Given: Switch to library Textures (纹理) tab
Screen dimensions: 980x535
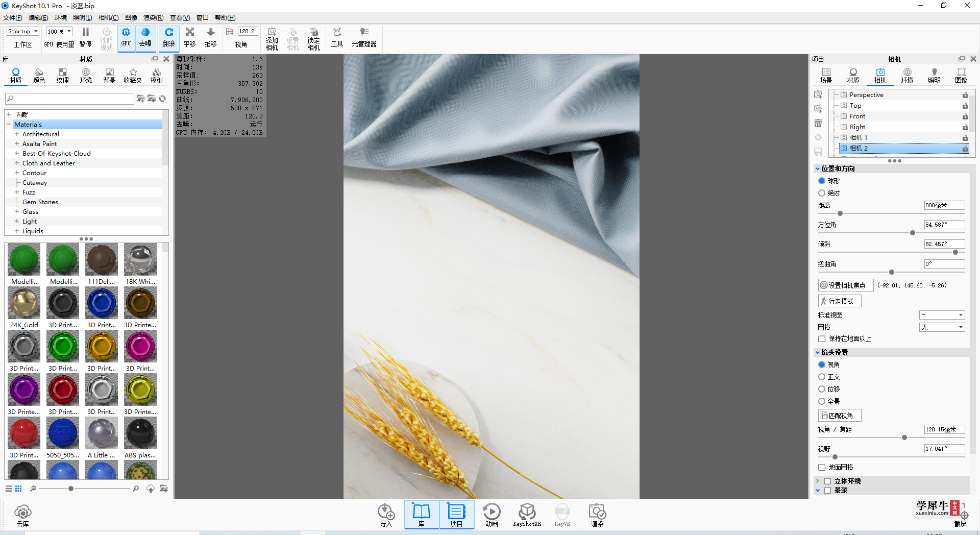Looking at the screenshot, I should 63,76.
